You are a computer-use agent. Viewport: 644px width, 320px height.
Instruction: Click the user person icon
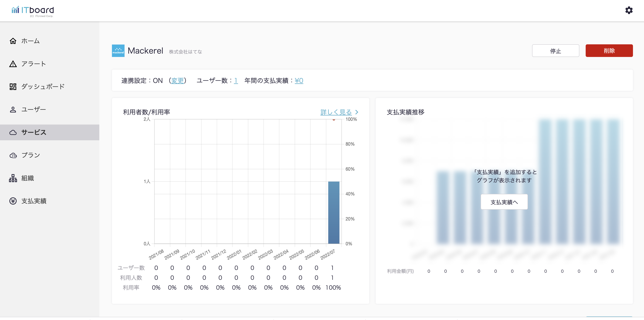(13, 110)
